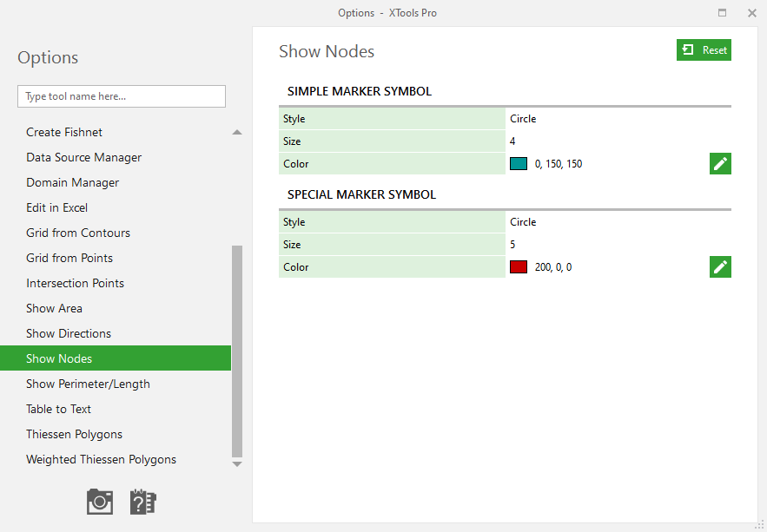Click the Style label under Special Marker Symbol
Screen dimensions: 767x532
(x=294, y=222)
